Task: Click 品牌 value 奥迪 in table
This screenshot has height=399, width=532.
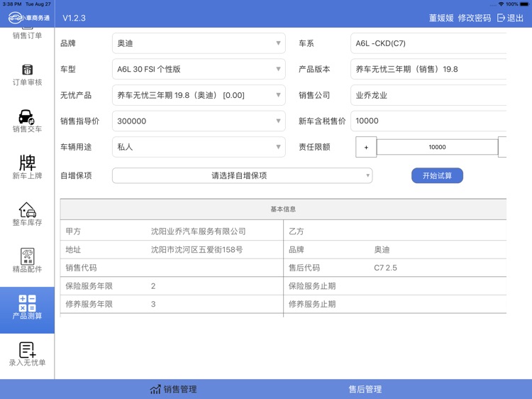Action: [x=382, y=250]
